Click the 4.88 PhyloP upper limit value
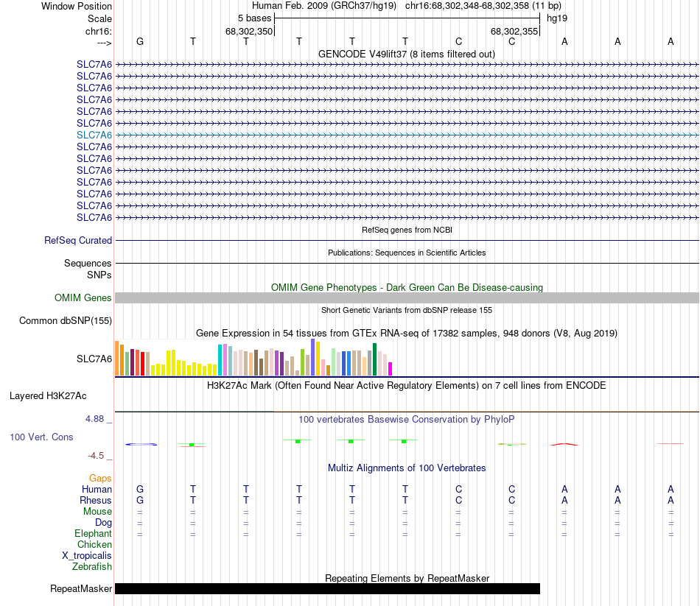 (x=94, y=419)
